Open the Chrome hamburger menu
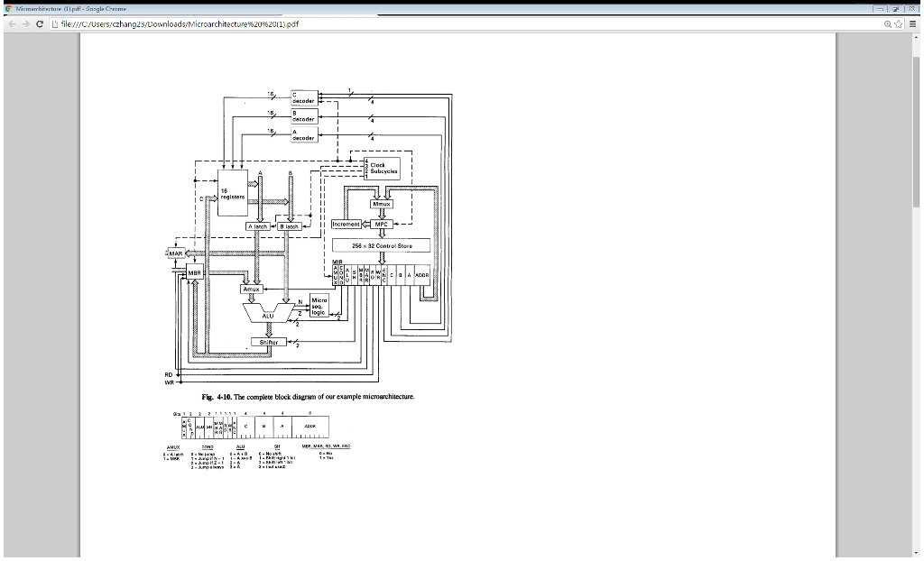 913,23
